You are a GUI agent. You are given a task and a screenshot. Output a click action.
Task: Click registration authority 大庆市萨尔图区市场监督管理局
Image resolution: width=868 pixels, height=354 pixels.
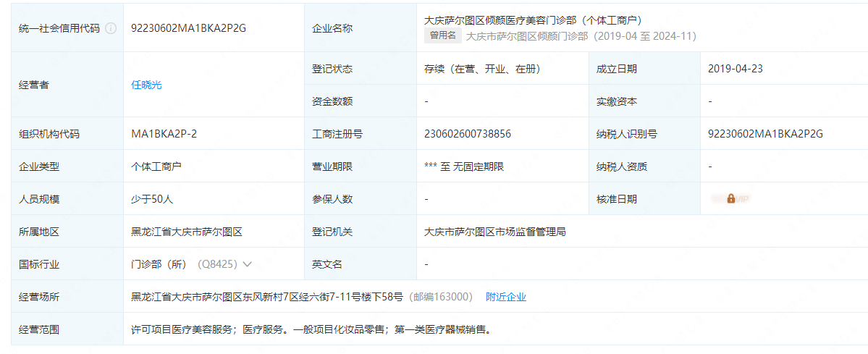(x=494, y=232)
